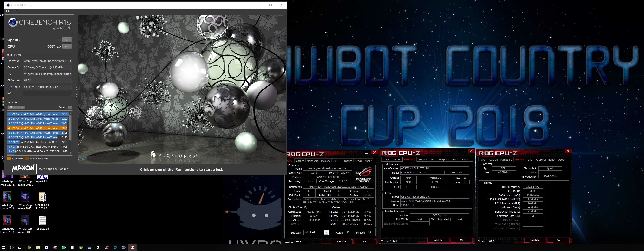Click OK in the Mainboard CPU-Z window

[x=462, y=240]
